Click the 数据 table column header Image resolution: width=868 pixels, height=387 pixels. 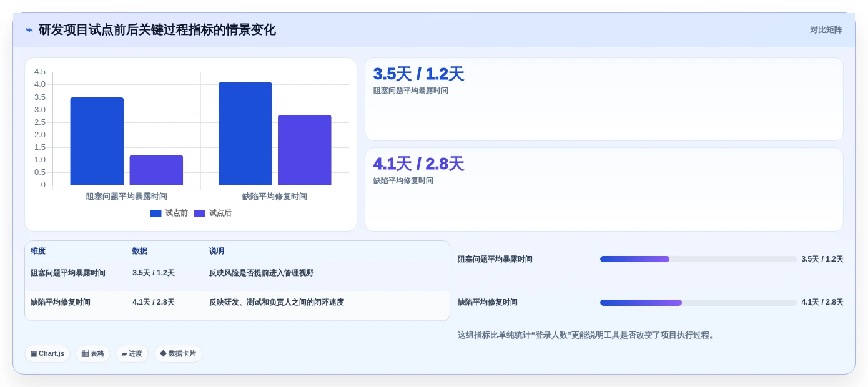(x=140, y=251)
